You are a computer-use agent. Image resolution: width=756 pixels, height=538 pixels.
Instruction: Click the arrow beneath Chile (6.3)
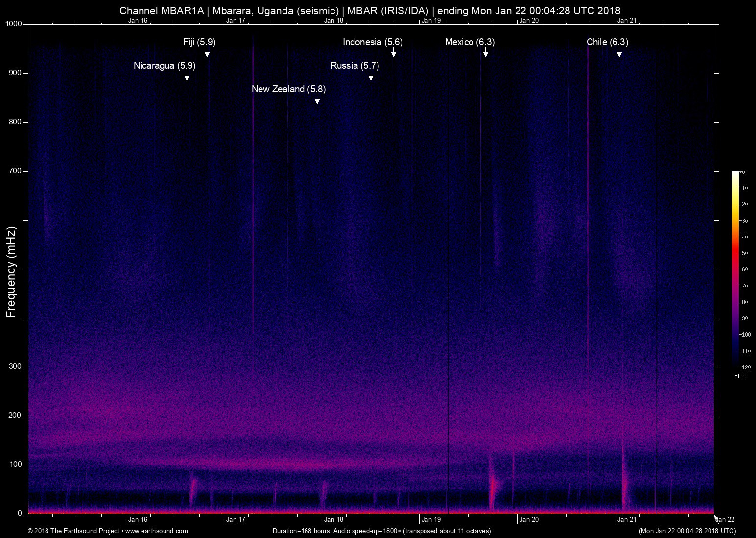(x=619, y=53)
